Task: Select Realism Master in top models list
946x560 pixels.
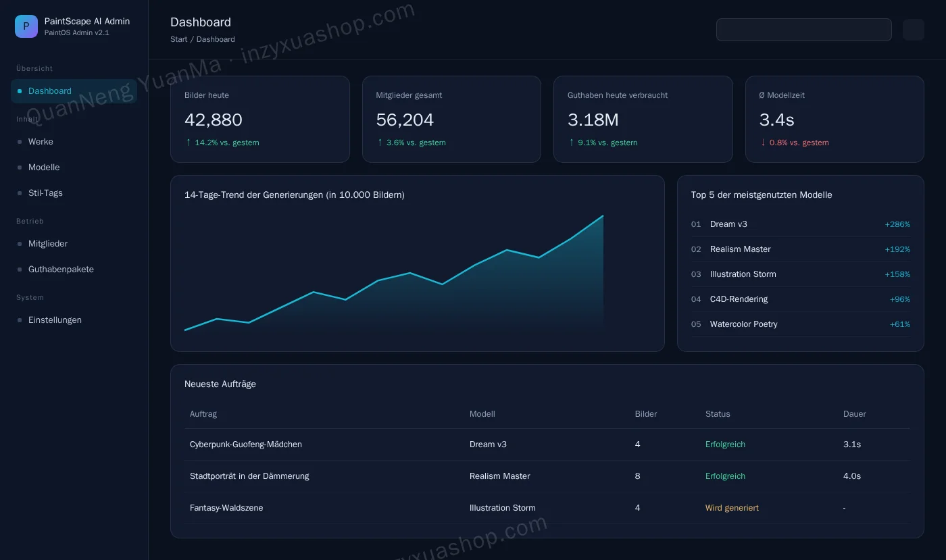Action: click(801, 249)
